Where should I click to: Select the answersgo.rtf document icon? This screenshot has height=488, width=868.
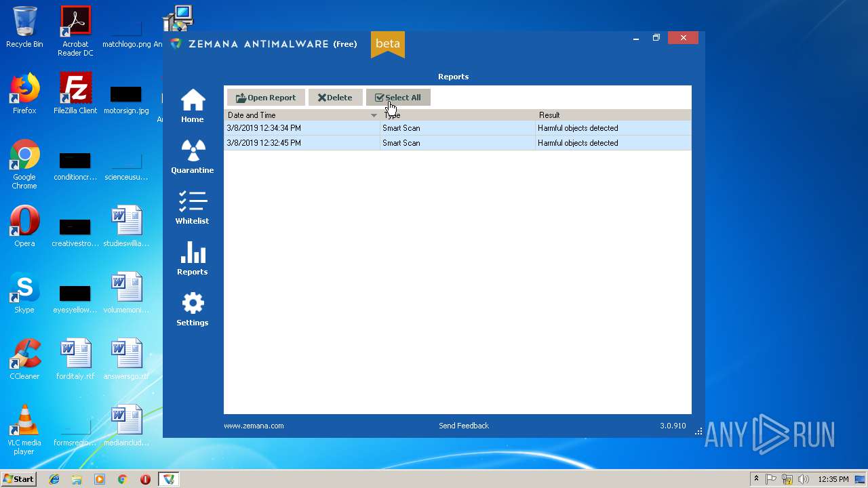(x=126, y=360)
